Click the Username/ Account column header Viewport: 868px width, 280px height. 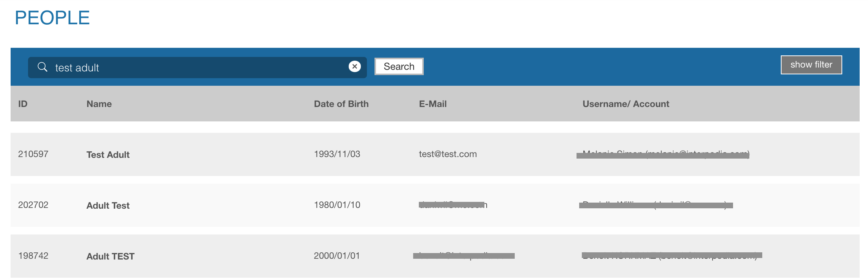(626, 104)
